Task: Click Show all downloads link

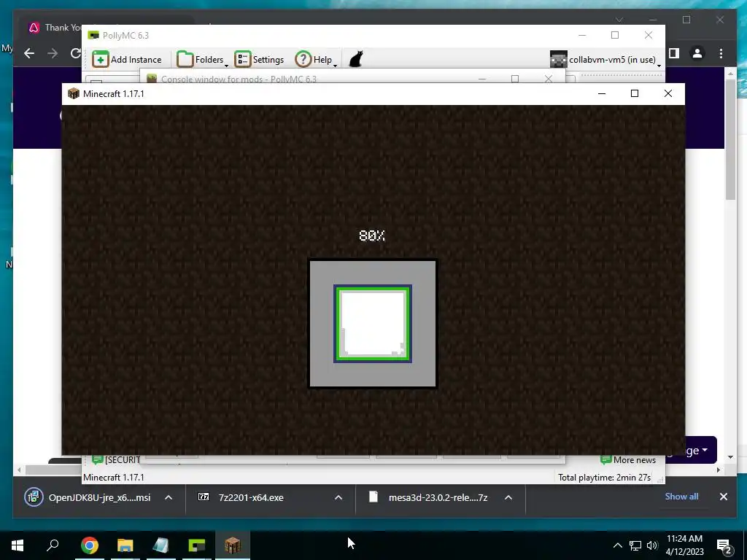Action: pos(681,497)
